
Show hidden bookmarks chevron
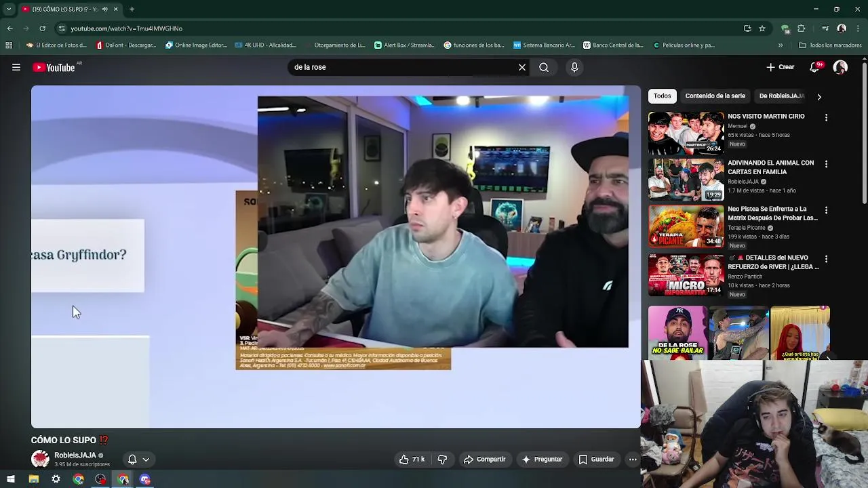pos(781,45)
